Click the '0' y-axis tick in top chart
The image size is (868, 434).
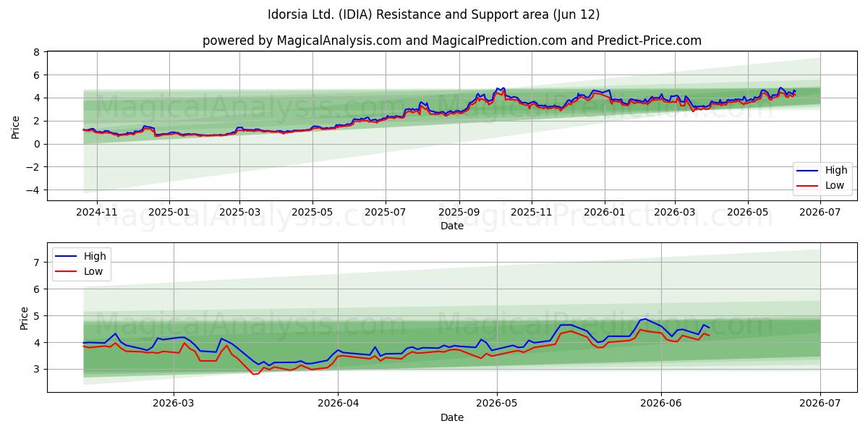[35, 144]
